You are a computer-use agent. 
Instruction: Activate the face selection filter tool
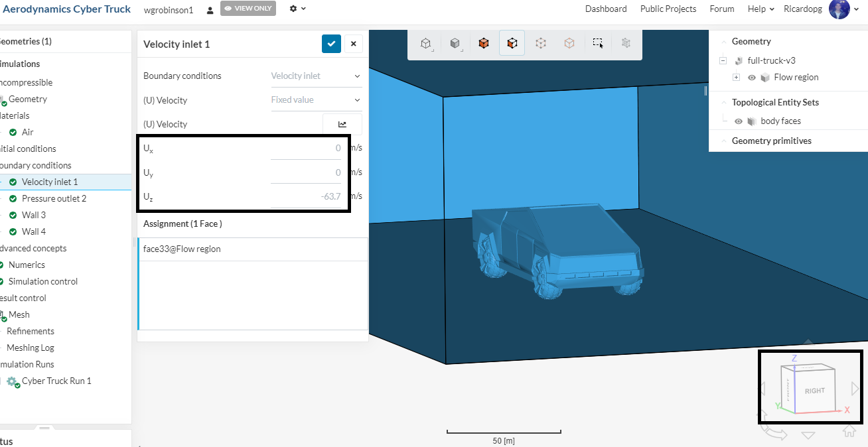pos(512,42)
